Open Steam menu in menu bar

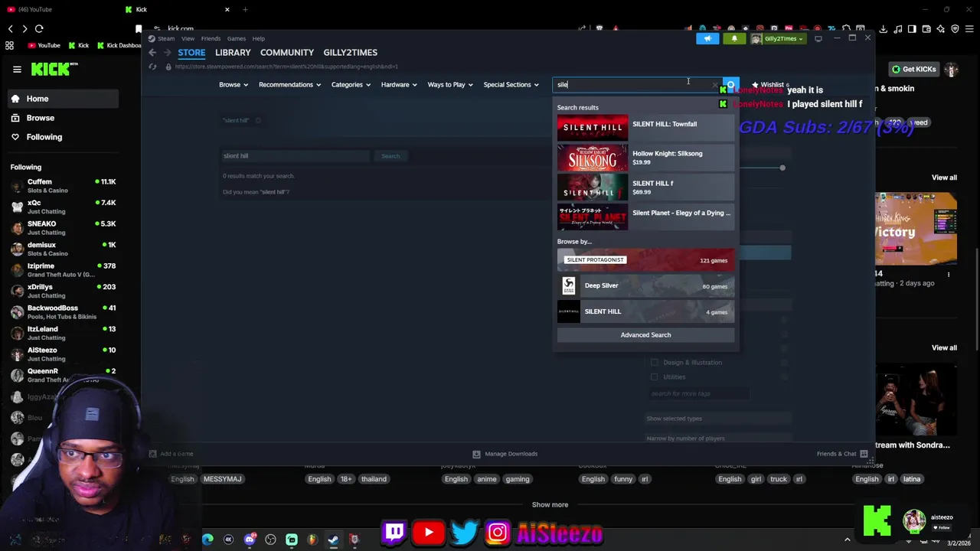click(166, 38)
